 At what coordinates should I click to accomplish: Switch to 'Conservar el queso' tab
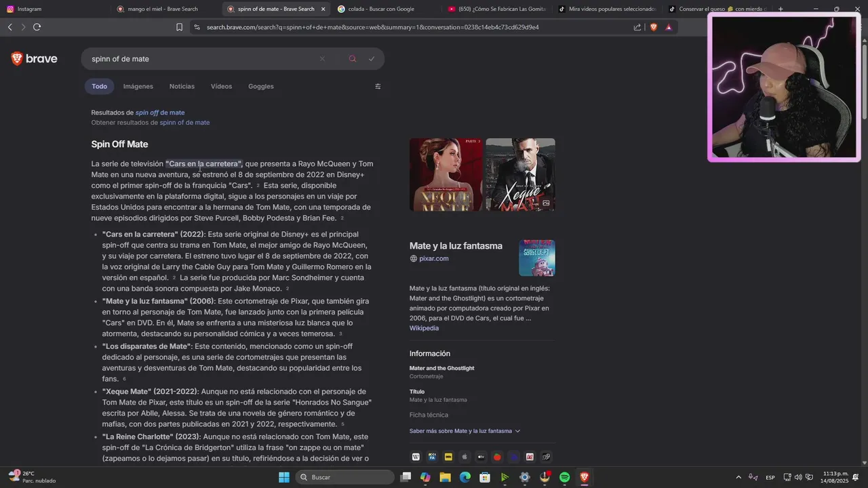[x=717, y=9]
